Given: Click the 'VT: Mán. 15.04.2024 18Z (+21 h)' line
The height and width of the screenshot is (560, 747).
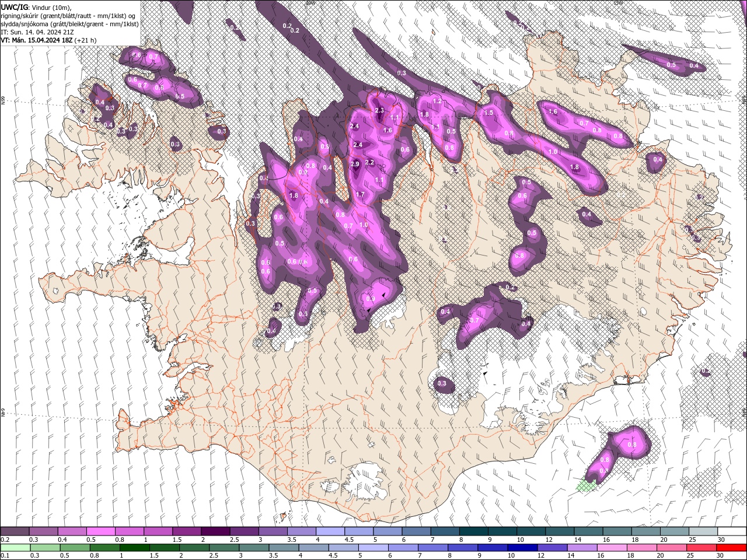Looking at the screenshot, I should [x=48, y=40].
